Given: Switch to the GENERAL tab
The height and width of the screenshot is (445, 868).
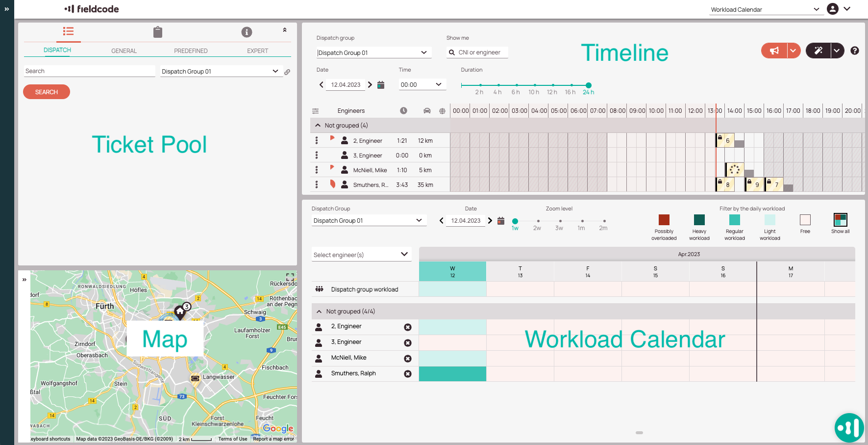Looking at the screenshot, I should (124, 51).
